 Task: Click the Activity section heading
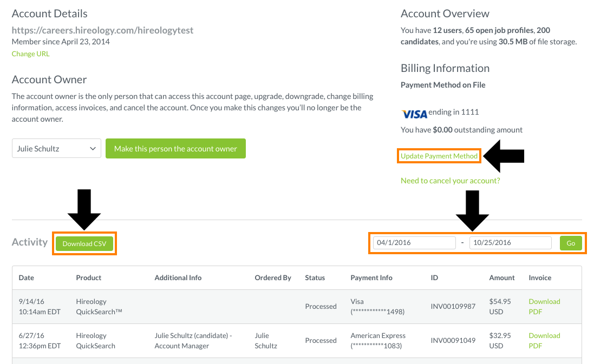pos(30,242)
